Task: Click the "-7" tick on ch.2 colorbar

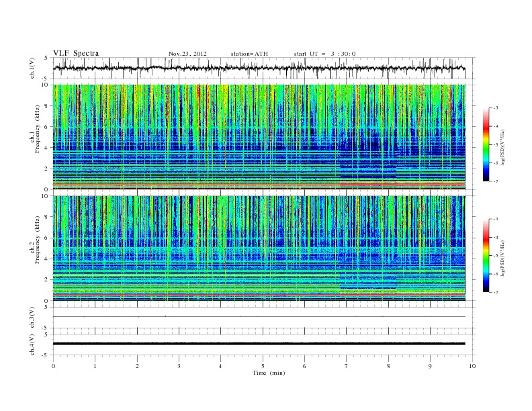Action: (x=495, y=292)
